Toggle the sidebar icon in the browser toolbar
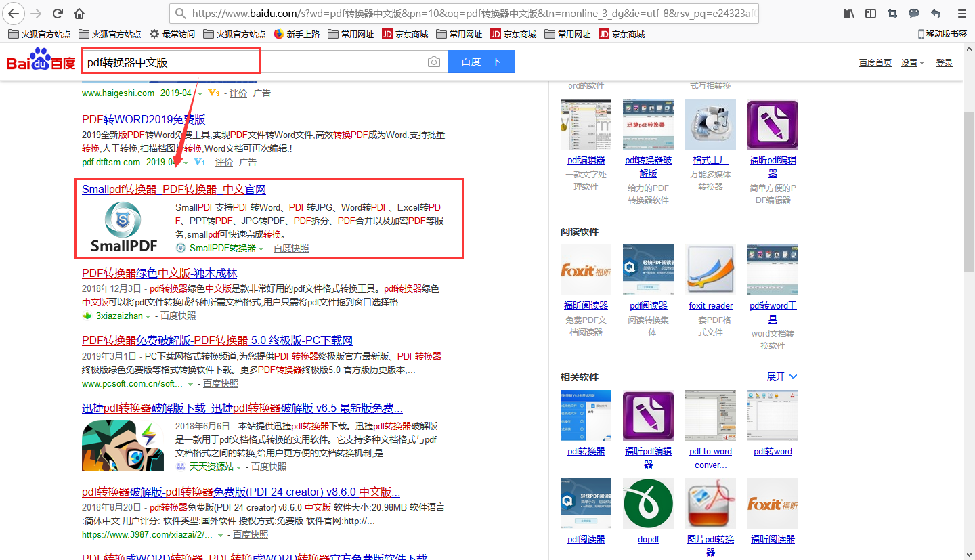The width and height of the screenshot is (975, 560). [x=871, y=14]
